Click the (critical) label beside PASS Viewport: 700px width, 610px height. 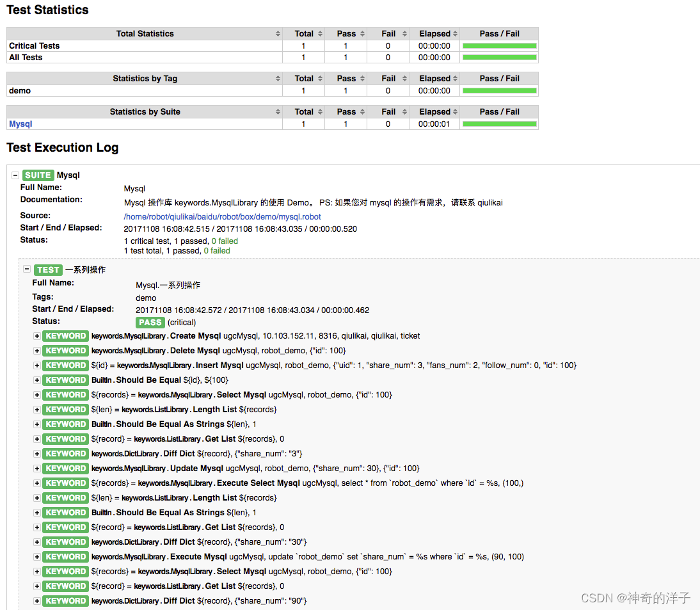(x=182, y=323)
